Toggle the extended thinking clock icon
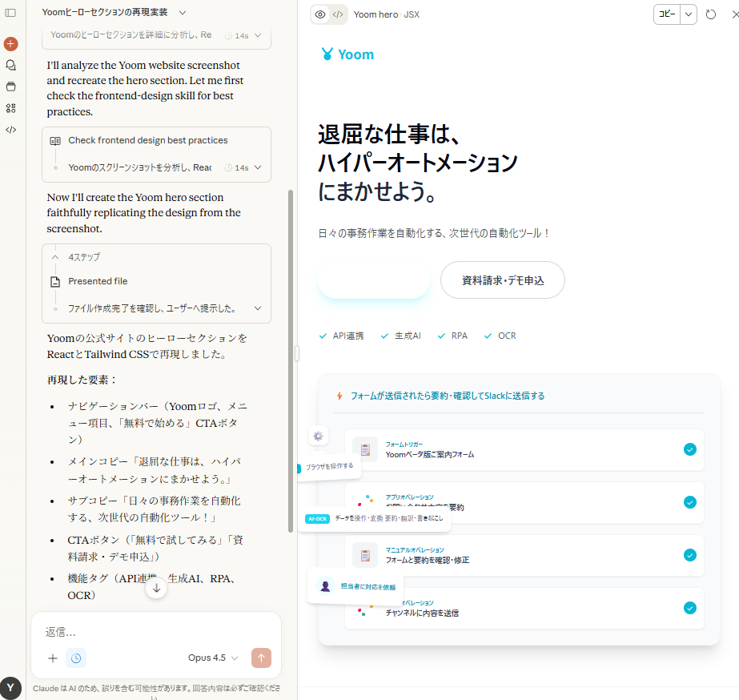 [76, 658]
